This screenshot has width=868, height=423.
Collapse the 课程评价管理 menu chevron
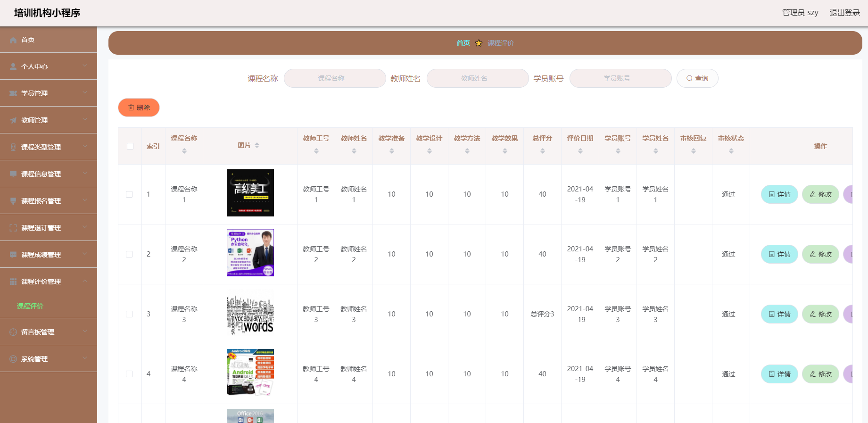point(85,281)
